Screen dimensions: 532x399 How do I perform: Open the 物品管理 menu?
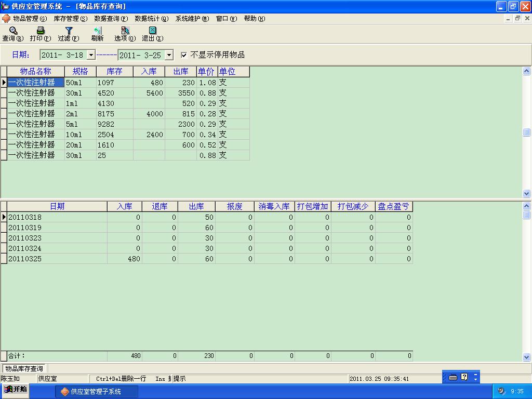tap(29, 19)
